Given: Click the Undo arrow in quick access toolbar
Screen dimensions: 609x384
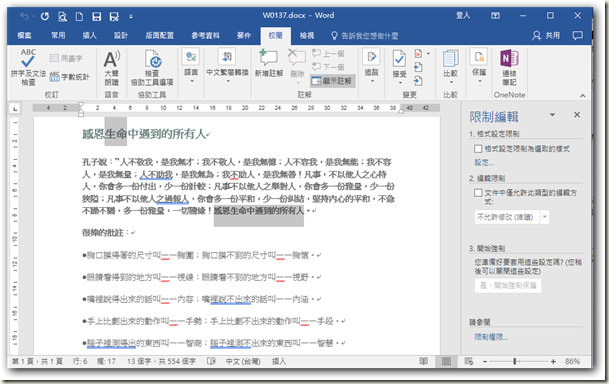Looking at the screenshot, I should [24, 16].
